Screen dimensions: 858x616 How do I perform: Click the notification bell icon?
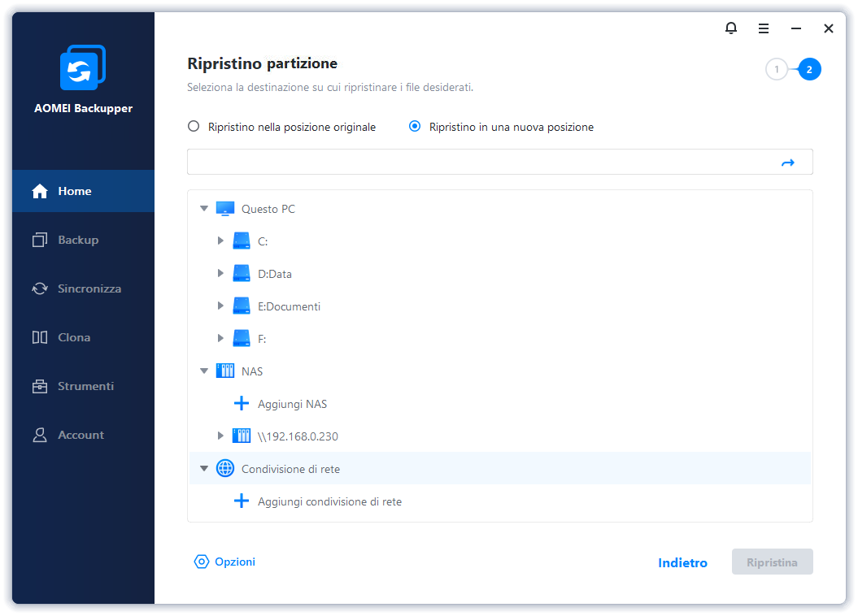[x=731, y=28]
